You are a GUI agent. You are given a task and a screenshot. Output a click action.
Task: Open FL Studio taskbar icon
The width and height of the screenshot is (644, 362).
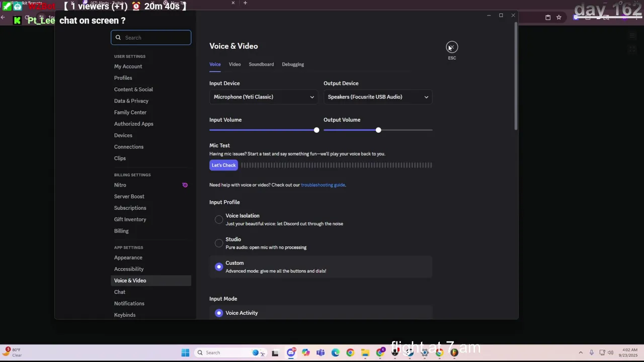tap(454, 352)
